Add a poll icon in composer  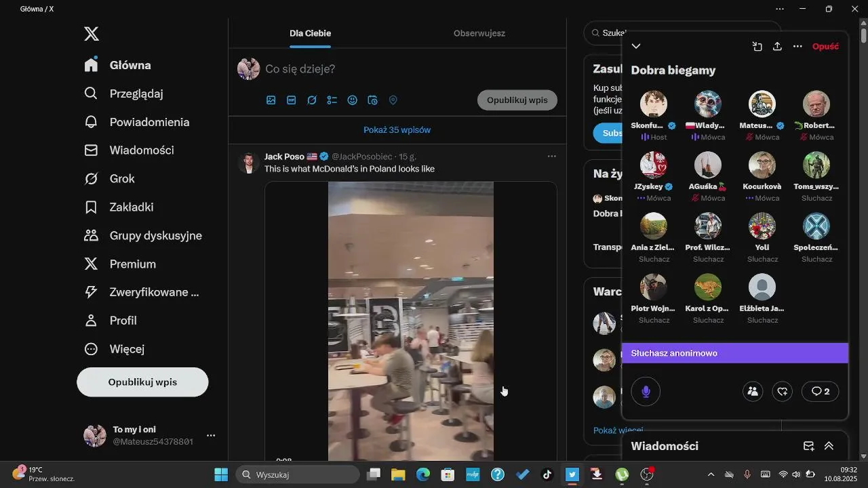click(x=332, y=100)
